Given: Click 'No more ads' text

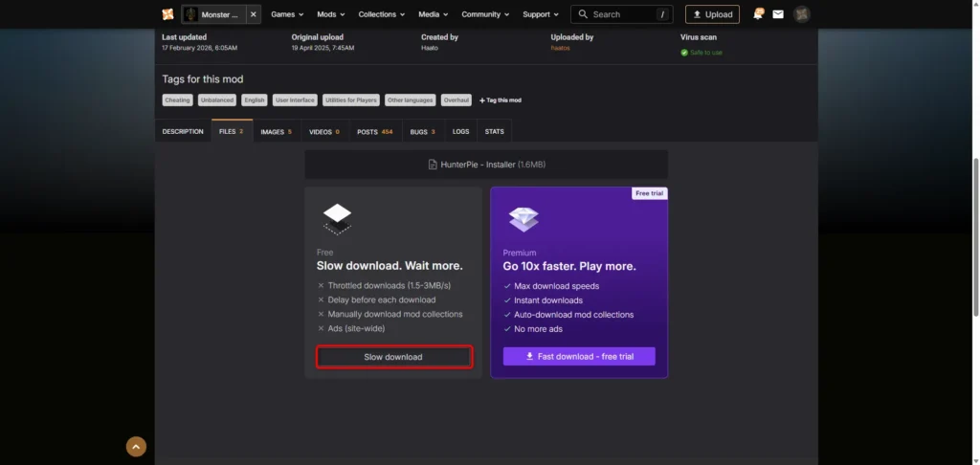Looking at the screenshot, I should coord(538,329).
